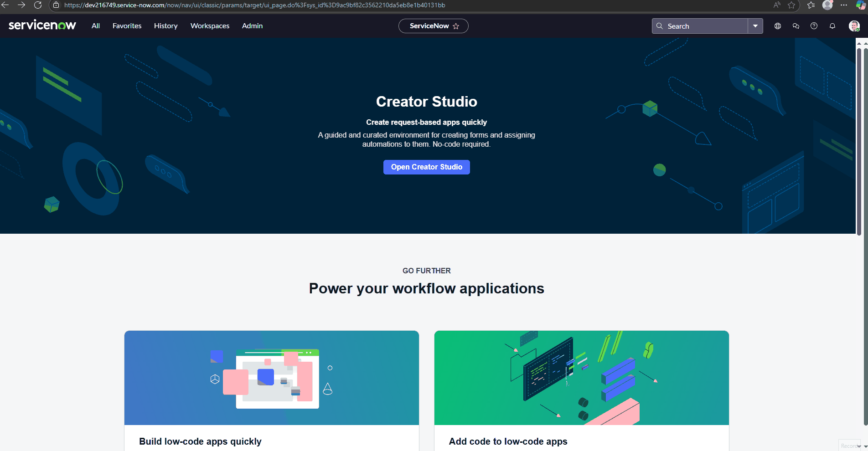868x451 pixels.
Task: Open browser settings ellipsis menu
Action: (x=844, y=5)
